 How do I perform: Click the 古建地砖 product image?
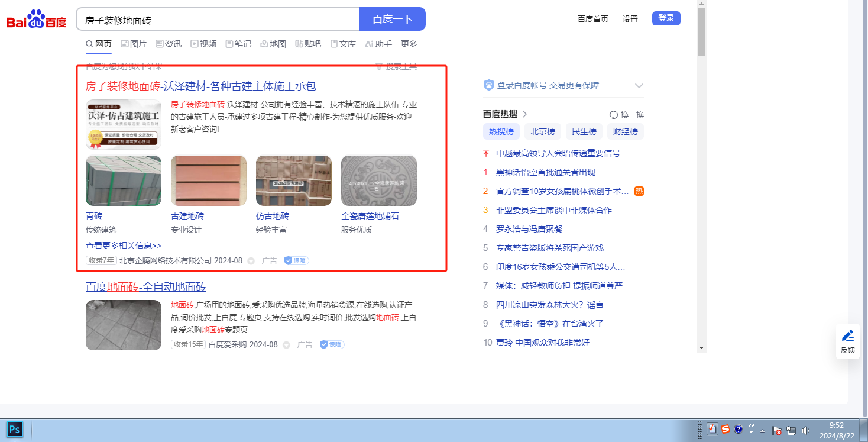coord(209,180)
